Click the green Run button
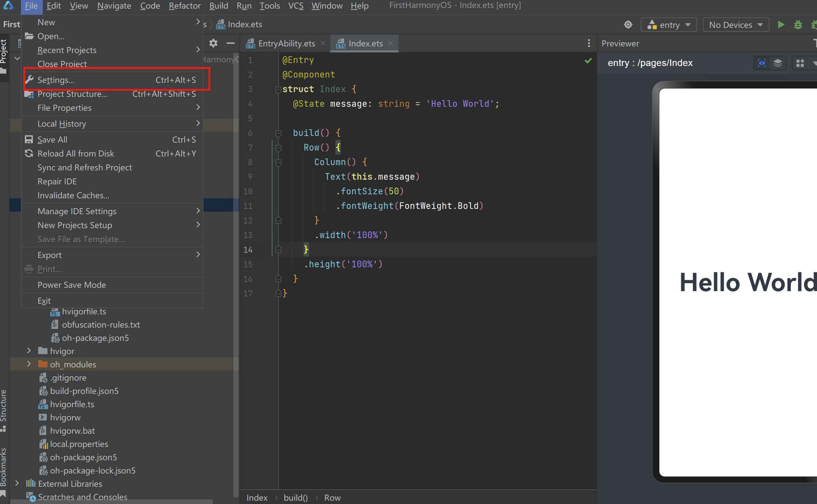Viewport: 817px width, 504px height. pos(780,25)
